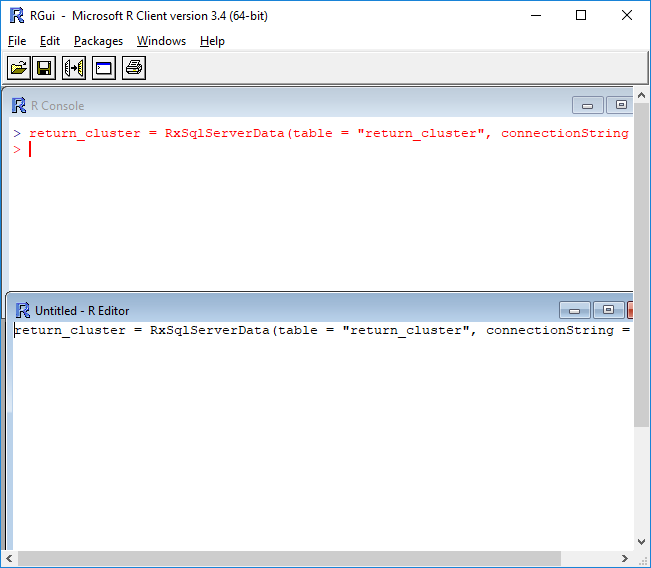Print using the printer toolbar icon
This screenshot has width=651, height=568.
pos(134,68)
